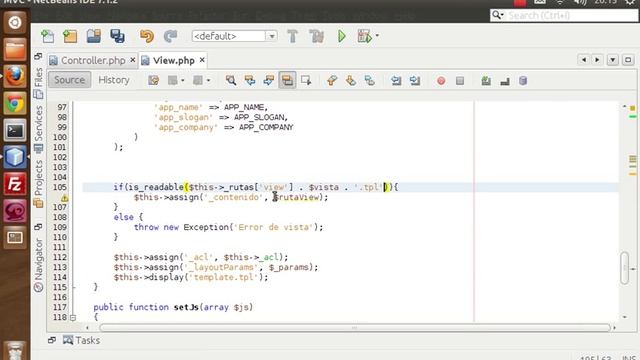
Task: Click the horizontal scrollbar of editor
Action: 354,328
